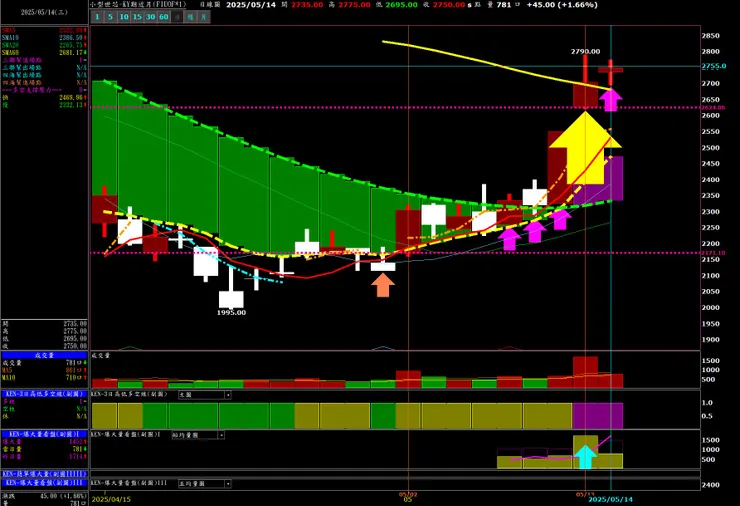Click the 2025/05/14 date marker on time axis
Screen dimensions: 740x506
coord(610,499)
